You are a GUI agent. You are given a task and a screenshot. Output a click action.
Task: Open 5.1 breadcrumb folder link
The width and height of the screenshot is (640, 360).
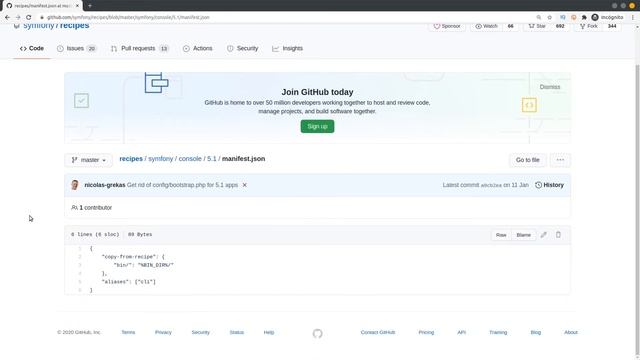pyautogui.click(x=211, y=159)
